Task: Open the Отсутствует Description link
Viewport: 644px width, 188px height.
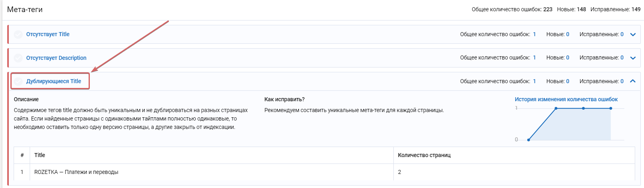Action: click(56, 58)
